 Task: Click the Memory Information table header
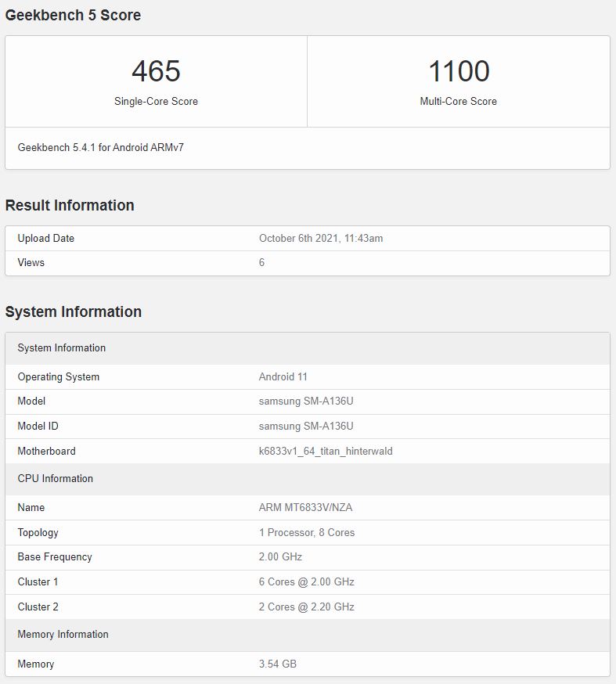[x=63, y=634]
